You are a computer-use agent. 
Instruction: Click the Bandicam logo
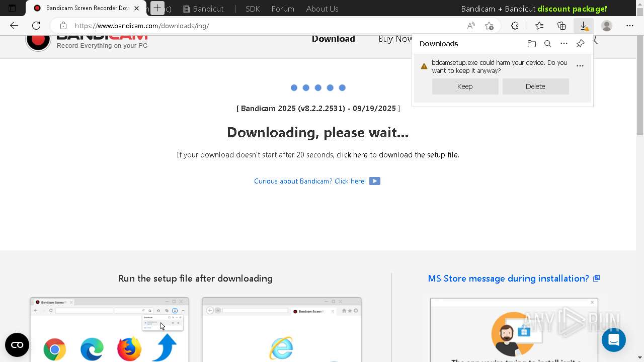[x=87, y=41]
